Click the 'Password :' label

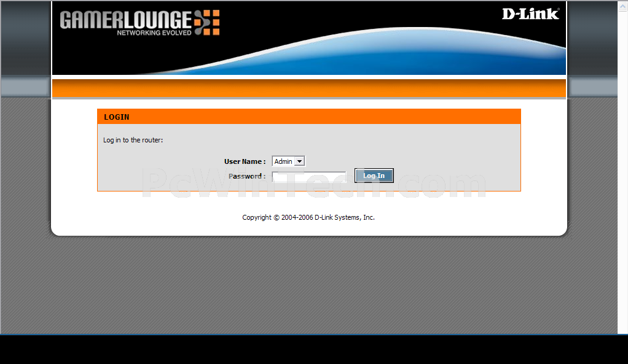[247, 176]
